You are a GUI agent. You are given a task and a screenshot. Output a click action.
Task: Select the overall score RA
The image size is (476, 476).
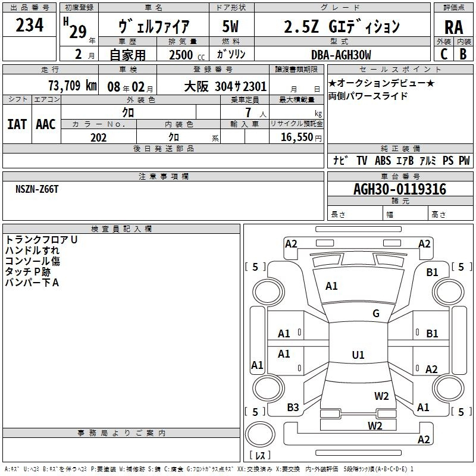pos(453,27)
